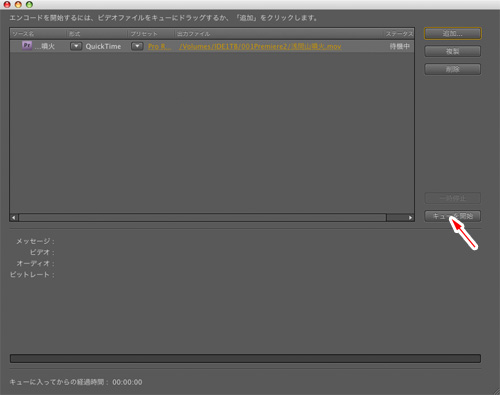The width and height of the screenshot is (500, 395).
Task: Click the Premiere Pro source icon
Action: click(x=27, y=45)
